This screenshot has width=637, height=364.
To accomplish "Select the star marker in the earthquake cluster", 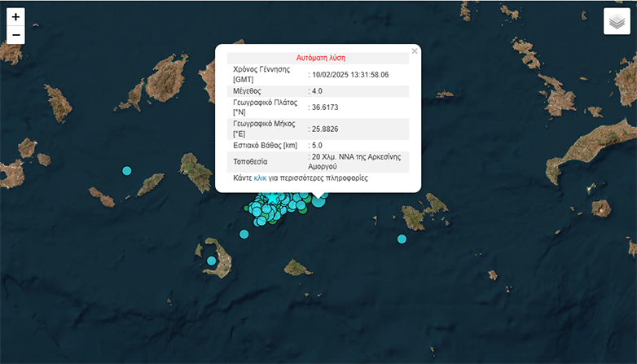I will [x=273, y=198].
